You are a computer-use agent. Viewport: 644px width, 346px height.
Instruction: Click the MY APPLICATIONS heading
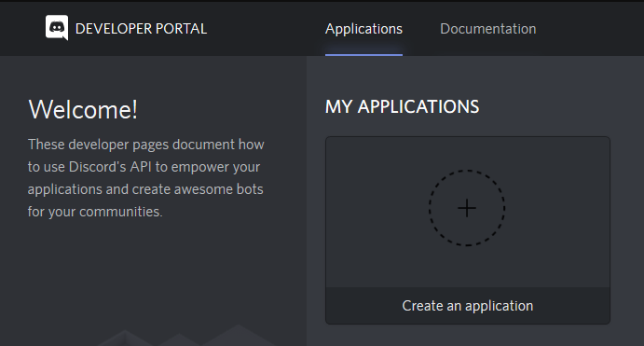point(402,107)
